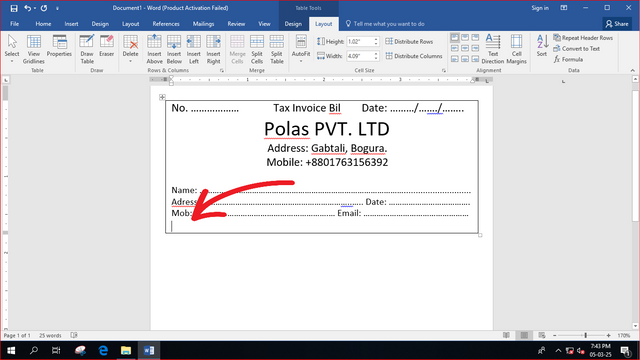Select Align Bottom Left alignment
This screenshot has width=640, height=360.
pos(455,59)
